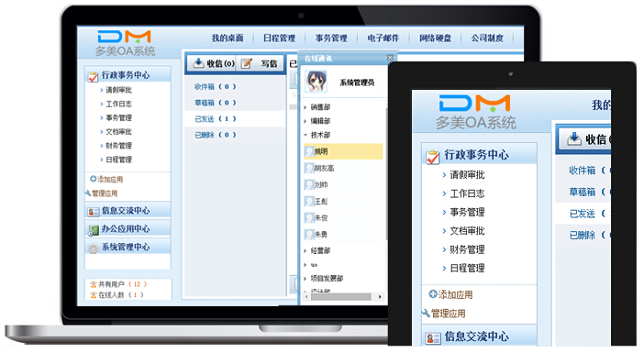Open 请假审批 in laptop sidebar
This screenshot has height=364, width=644.
pyautogui.click(x=118, y=90)
